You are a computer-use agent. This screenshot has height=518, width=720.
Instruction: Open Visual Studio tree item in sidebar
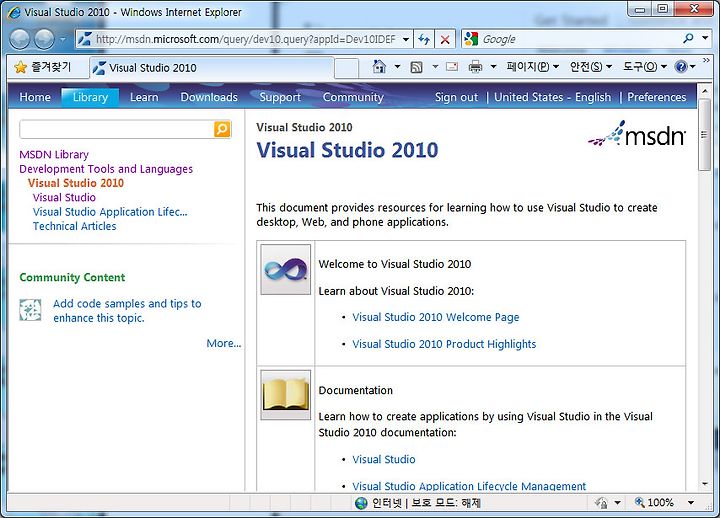point(64,197)
